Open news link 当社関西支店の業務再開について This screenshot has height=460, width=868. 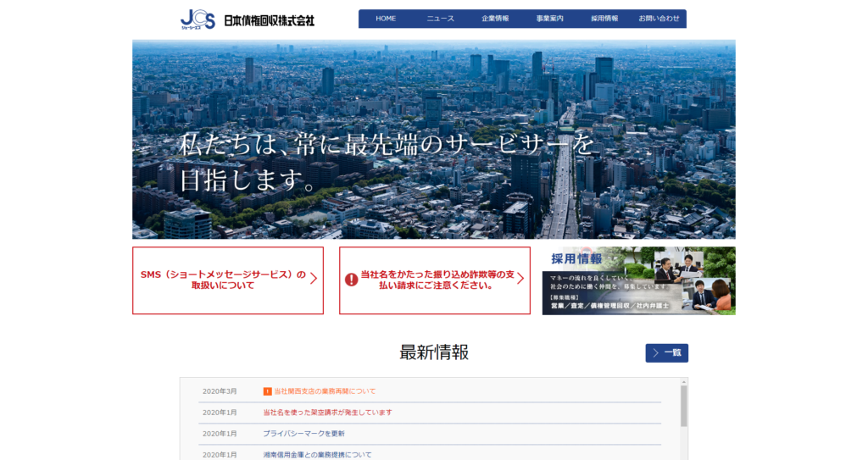(x=325, y=391)
